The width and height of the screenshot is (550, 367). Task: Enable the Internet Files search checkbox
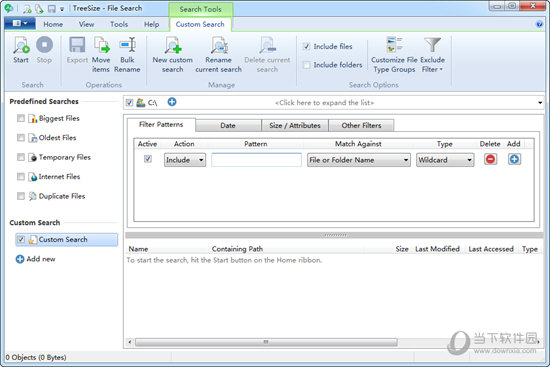[x=21, y=176]
